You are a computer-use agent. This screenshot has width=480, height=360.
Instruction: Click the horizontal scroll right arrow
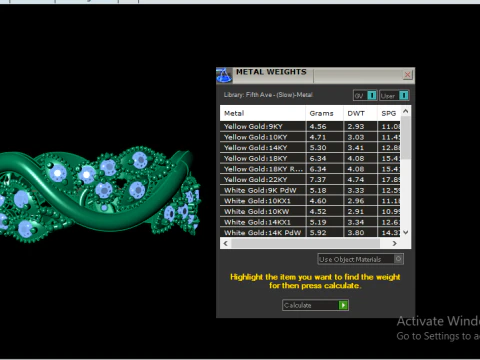[395, 243]
